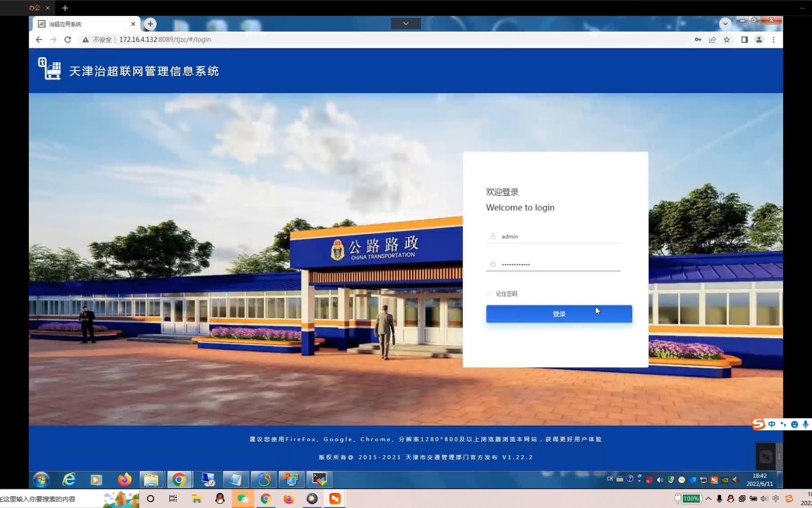Screen dimensions: 812x508
Task: Open the remote desktop connection taskbar icon
Action: [208, 480]
